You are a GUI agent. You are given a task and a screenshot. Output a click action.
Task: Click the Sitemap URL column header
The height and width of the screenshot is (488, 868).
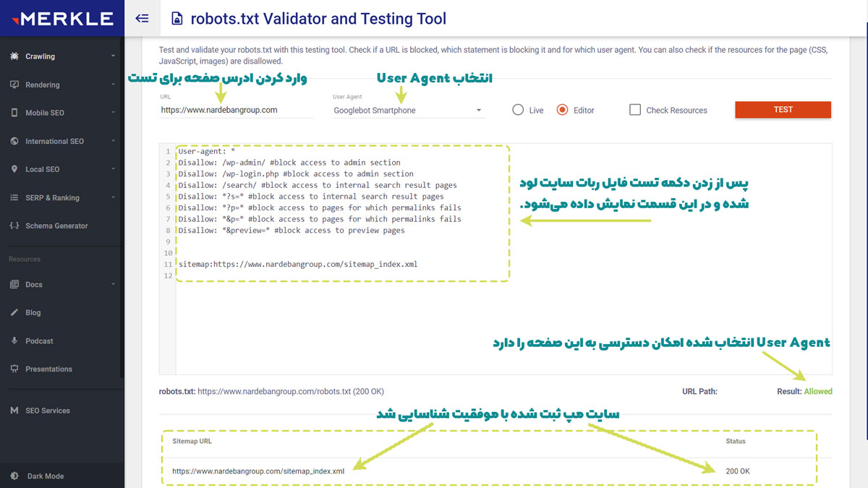(x=192, y=441)
